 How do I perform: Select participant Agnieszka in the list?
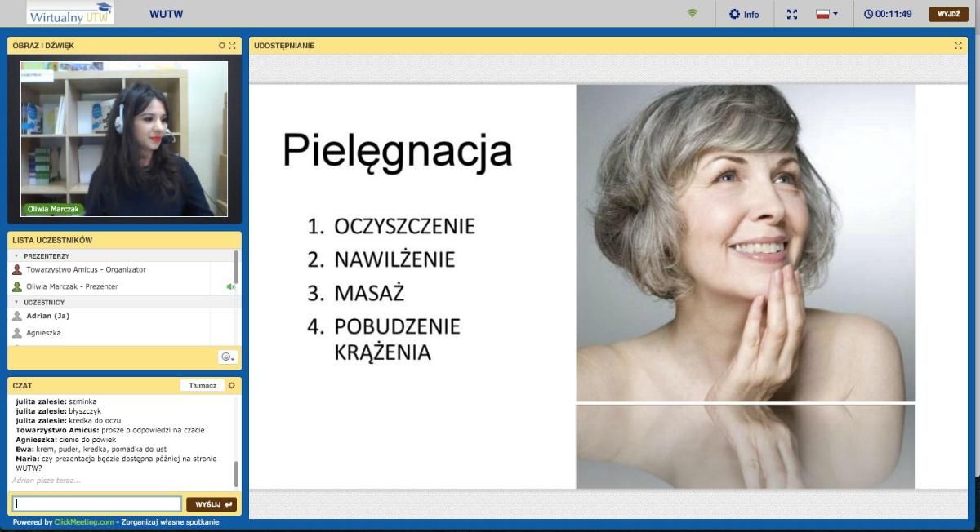tap(43, 333)
